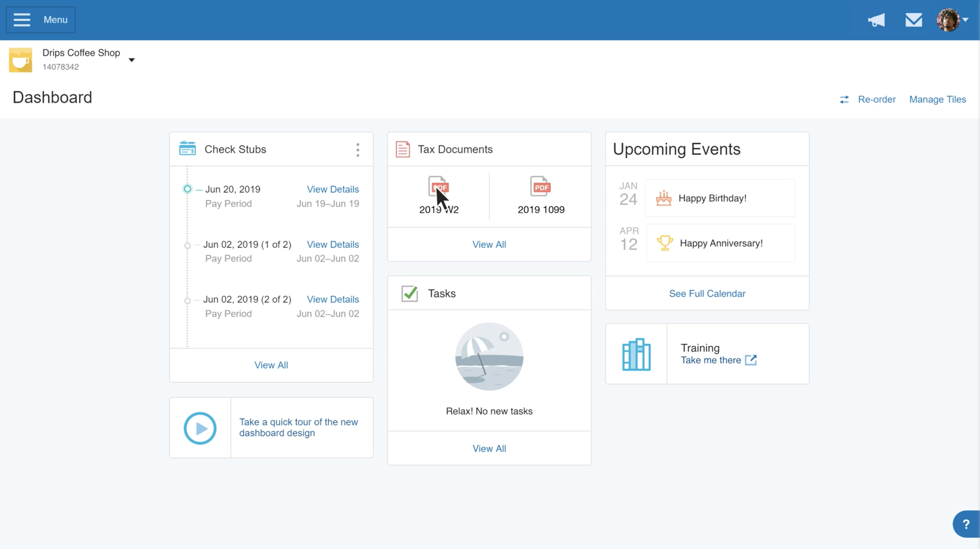The image size is (980, 549).
Task: Click the Upcoming Events heading
Action: click(676, 149)
